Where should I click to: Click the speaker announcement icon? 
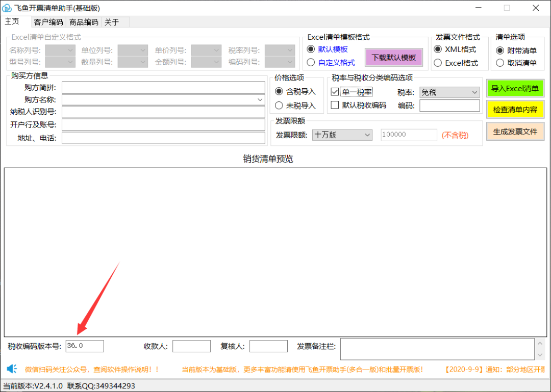click(x=12, y=369)
